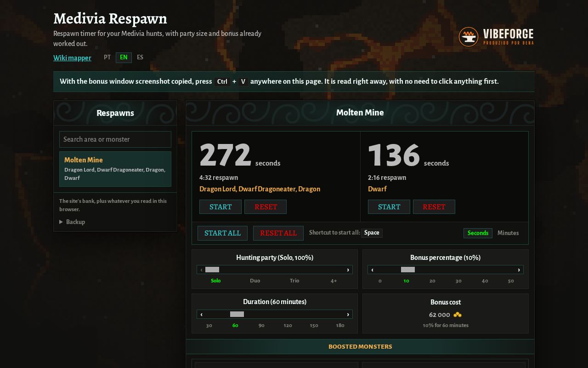This screenshot has width=588, height=368.
Task: Click left arrow of Bonus percentage slider
Action: (372, 270)
